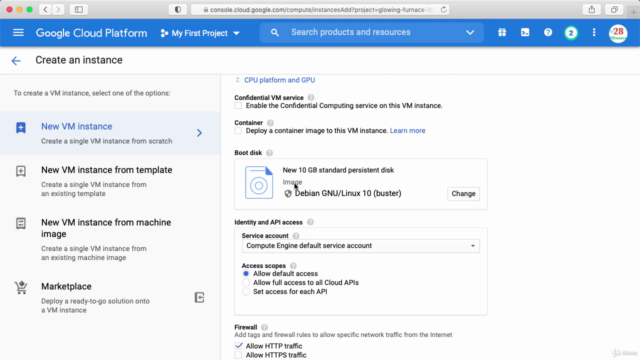Screen dimensions: 640x360
Task: Click the Safari share button
Action: [x=591, y=9]
